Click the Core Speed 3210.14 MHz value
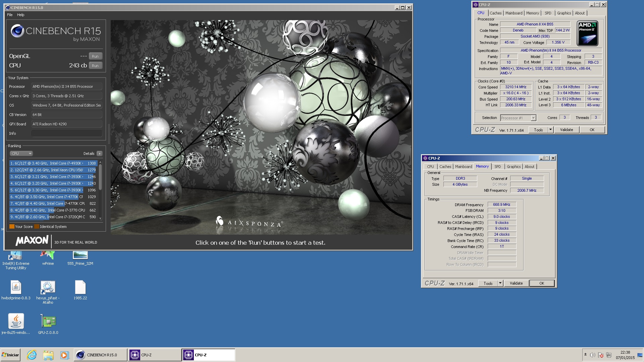This screenshot has height=362, width=644. point(516,87)
